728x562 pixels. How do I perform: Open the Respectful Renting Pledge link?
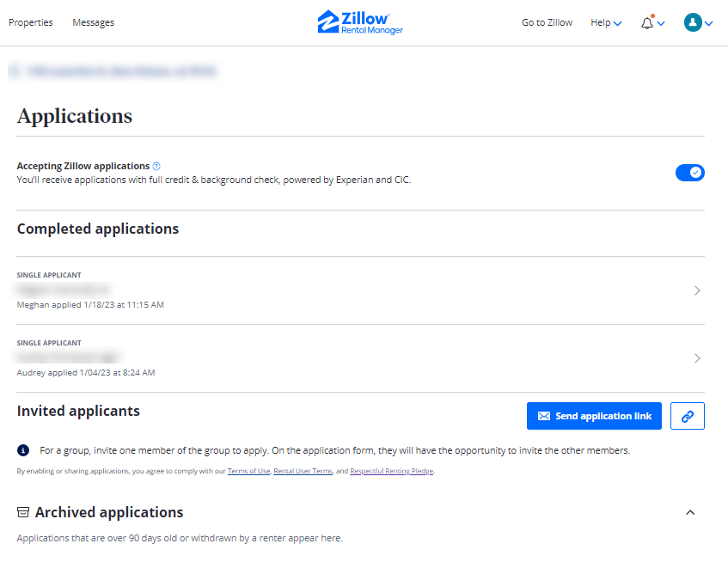tap(391, 471)
